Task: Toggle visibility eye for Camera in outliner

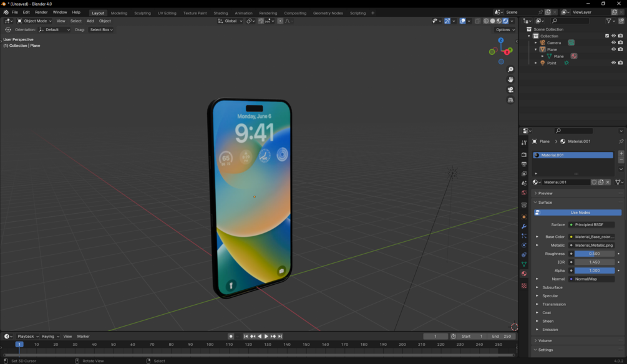Action: (613, 43)
